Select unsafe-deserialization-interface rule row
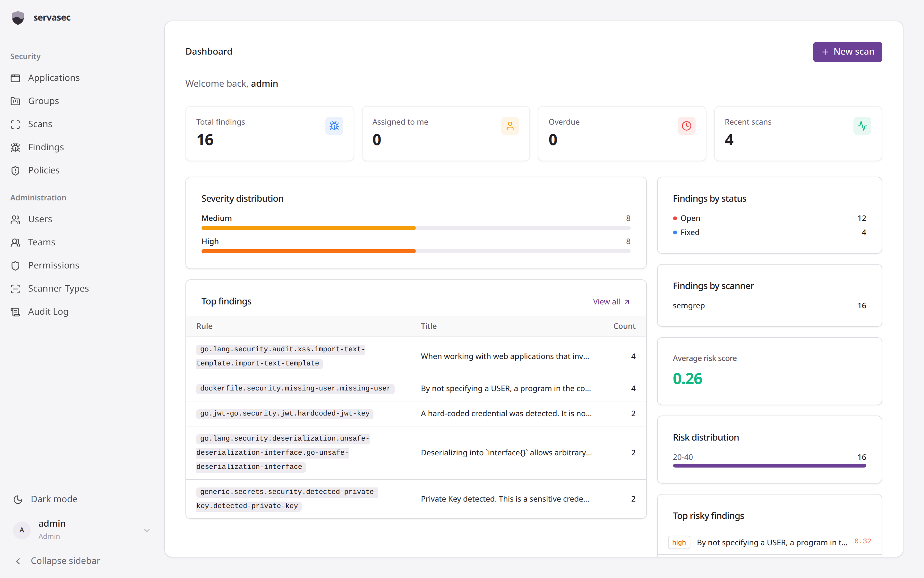 [x=416, y=453]
